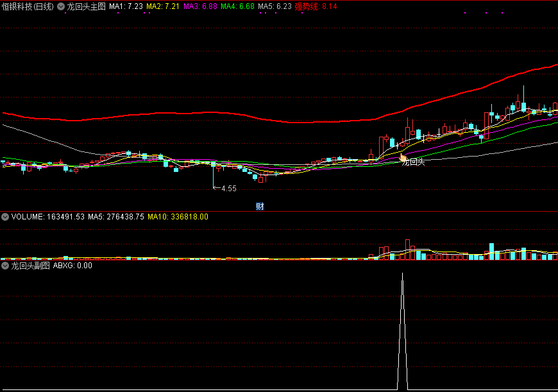
Task: Click the tall cyan volume bar on the right
Action: pyautogui.click(x=491, y=251)
